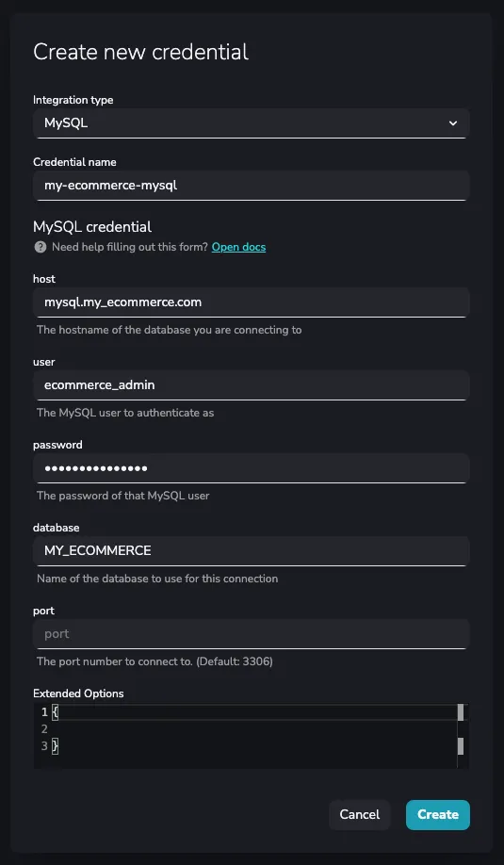Click the lower scrollbar marker in Extended Options
Screen dimensions: 504x865
461,746
